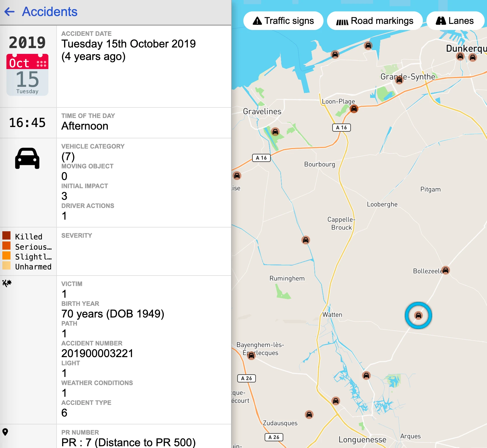Click the Killed severity color swatch
The image size is (487, 448).
[x=6, y=236]
